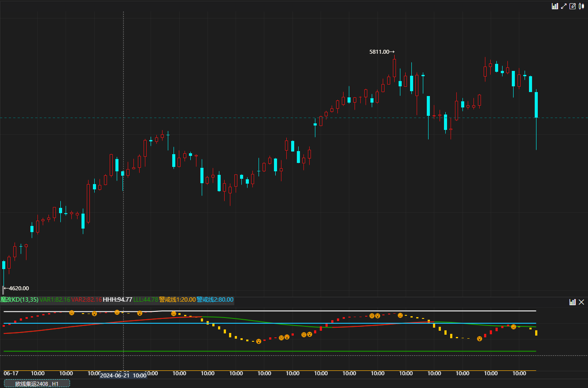Open the chart edit pencil icon

(x=573, y=6)
